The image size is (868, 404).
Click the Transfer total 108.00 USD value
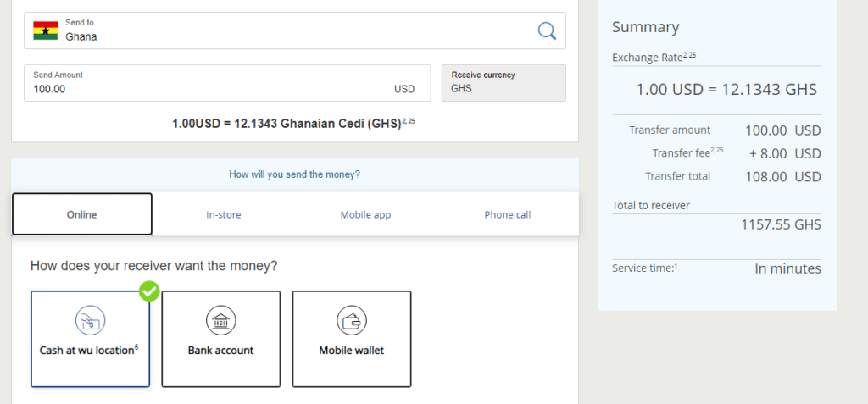782,177
